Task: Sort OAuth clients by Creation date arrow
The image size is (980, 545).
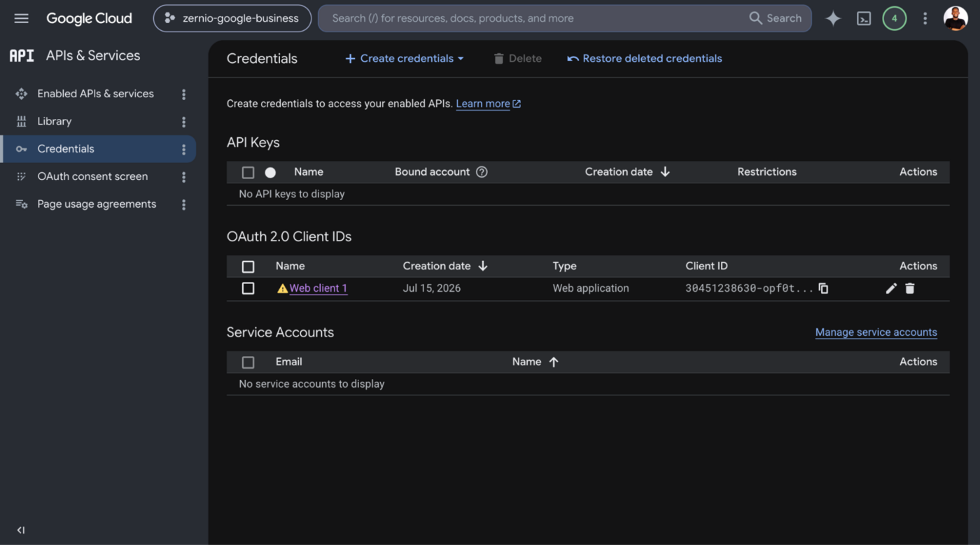Action: coord(483,266)
